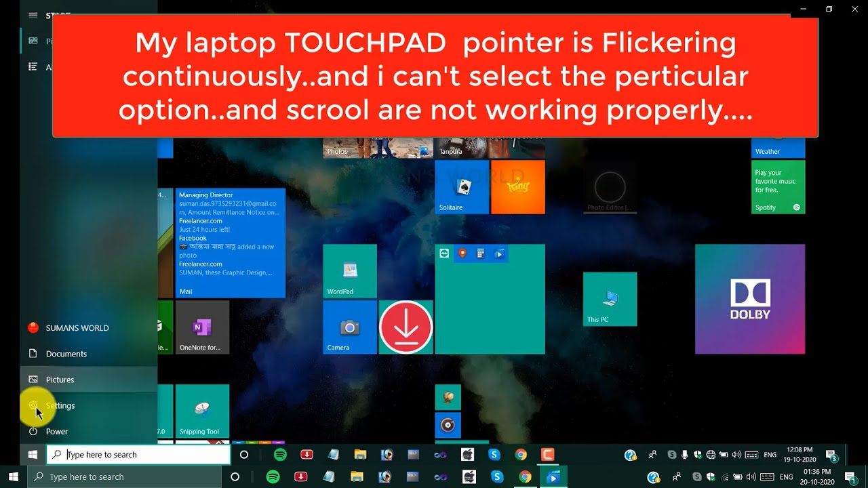Open Chrome on the 01:36 PM taskbar
The width and height of the screenshot is (868, 488).
pos(525,477)
